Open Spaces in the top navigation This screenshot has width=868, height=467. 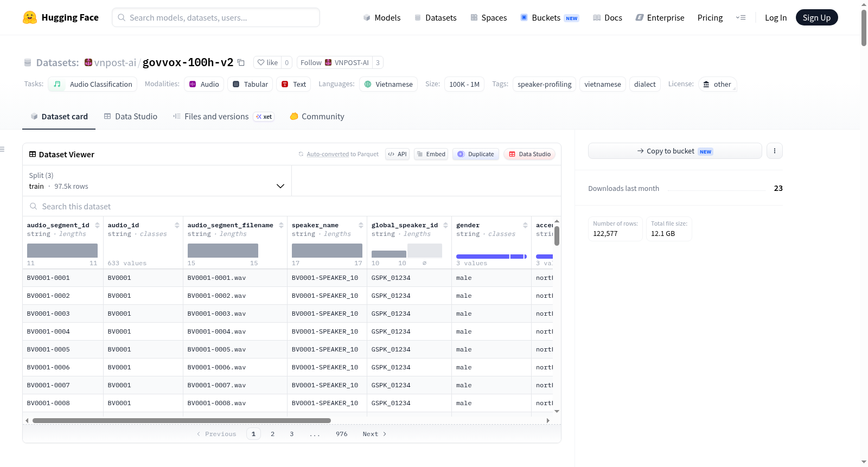pyautogui.click(x=488, y=17)
